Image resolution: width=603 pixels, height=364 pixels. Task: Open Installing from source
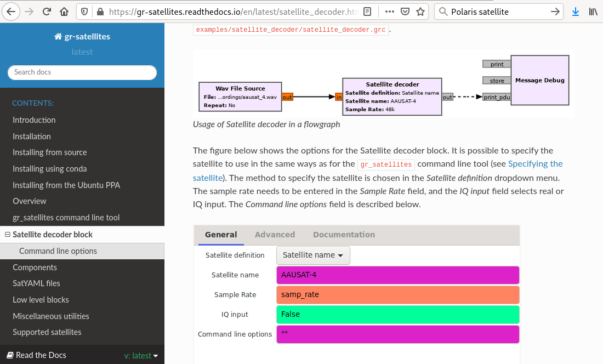pos(49,152)
